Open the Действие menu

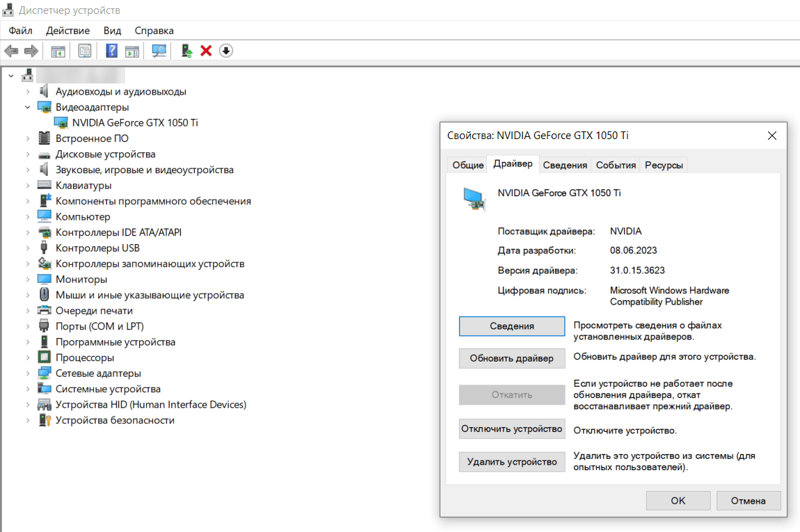pyautogui.click(x=68, y=31)
